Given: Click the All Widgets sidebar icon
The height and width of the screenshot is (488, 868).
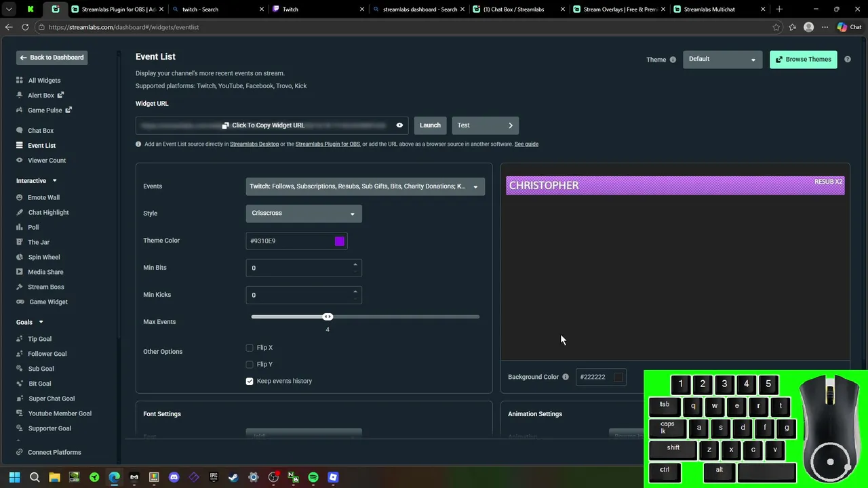Looking at the screenshot, I should coord(20,81).
